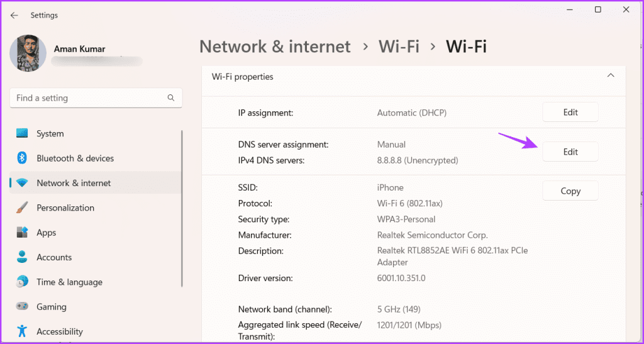The image size is (644, 344).
Task: Click the 1201/1201 (Mbps) speed value
Action: [409, 325]
